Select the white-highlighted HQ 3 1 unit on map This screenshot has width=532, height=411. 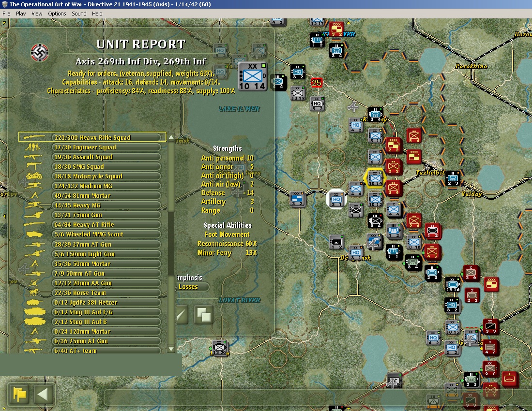point(336,199)
